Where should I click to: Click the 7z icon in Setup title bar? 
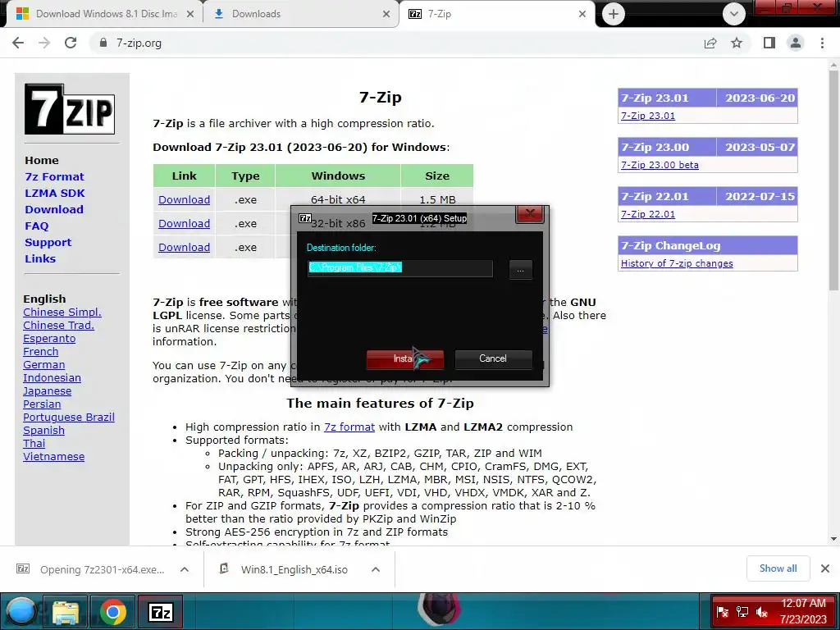pyautogui.click(x=305, y=218)
